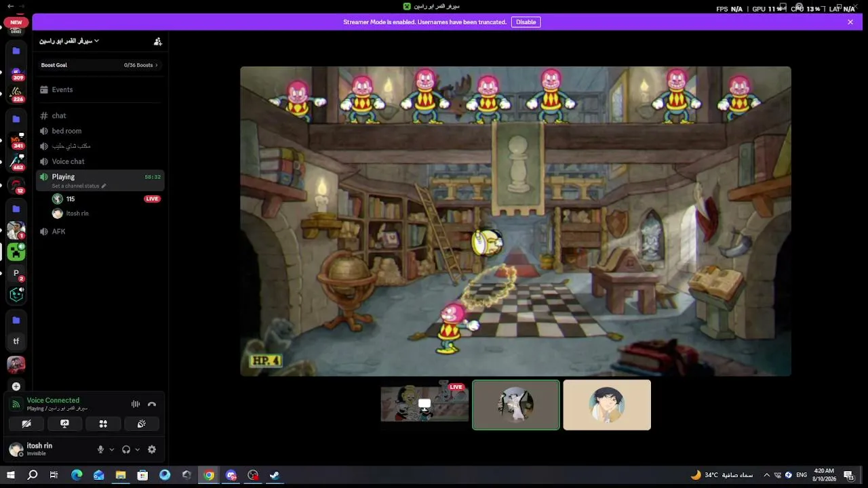
Task: Open Windows taskbar search
Action: click(32, 475)
